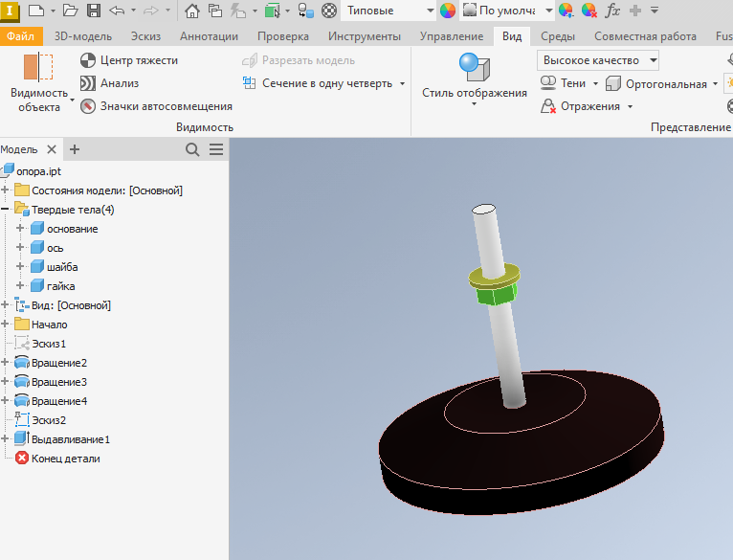Screen dimensions: 733x560
Task: Select the Вращение2 feature
Action: 59,363
